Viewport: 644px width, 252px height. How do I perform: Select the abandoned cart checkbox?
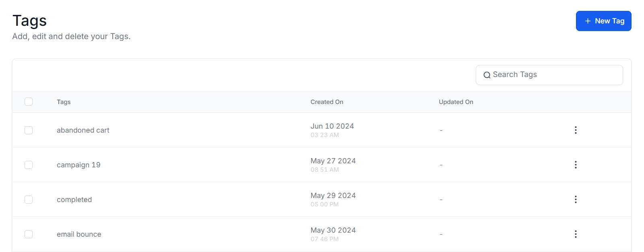click(29, 130)
